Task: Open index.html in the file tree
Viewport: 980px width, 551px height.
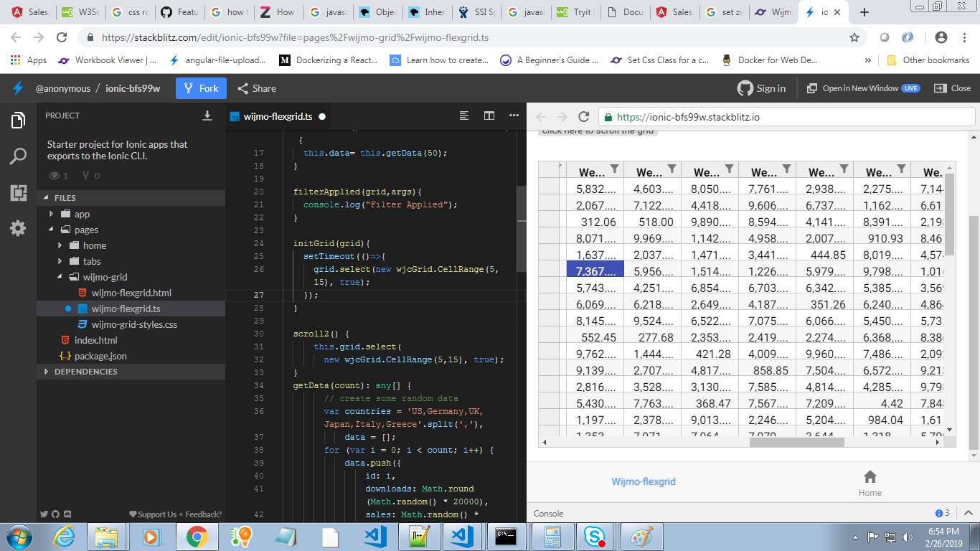Action: point(95,340)
